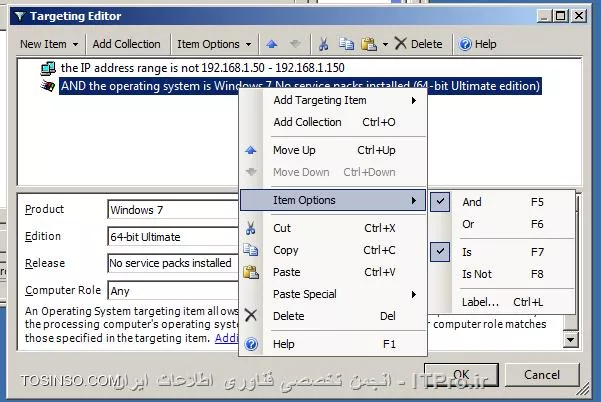The width and height of the screenshot is (601, 402).
Task: Open the Product combo box showing Windows 7
Action: click(x=173, y=210)
